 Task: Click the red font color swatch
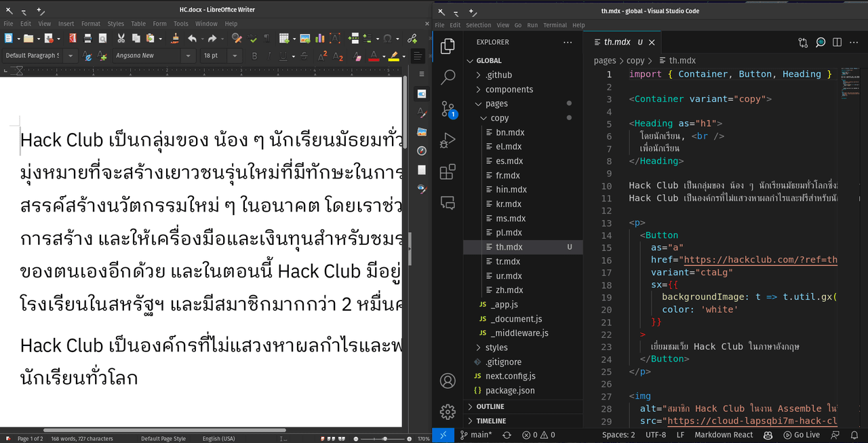coord(374,56)
